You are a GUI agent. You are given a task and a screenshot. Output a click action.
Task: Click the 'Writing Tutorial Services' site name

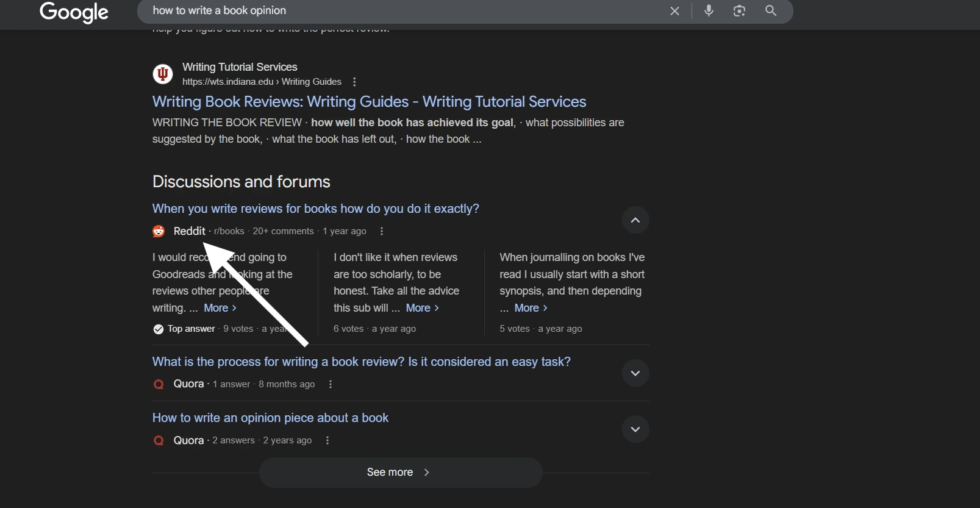point(240,67)
